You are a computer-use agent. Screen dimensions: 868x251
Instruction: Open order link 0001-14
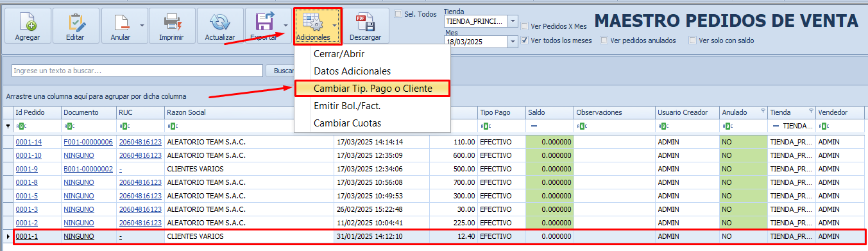tap(29, 142)
